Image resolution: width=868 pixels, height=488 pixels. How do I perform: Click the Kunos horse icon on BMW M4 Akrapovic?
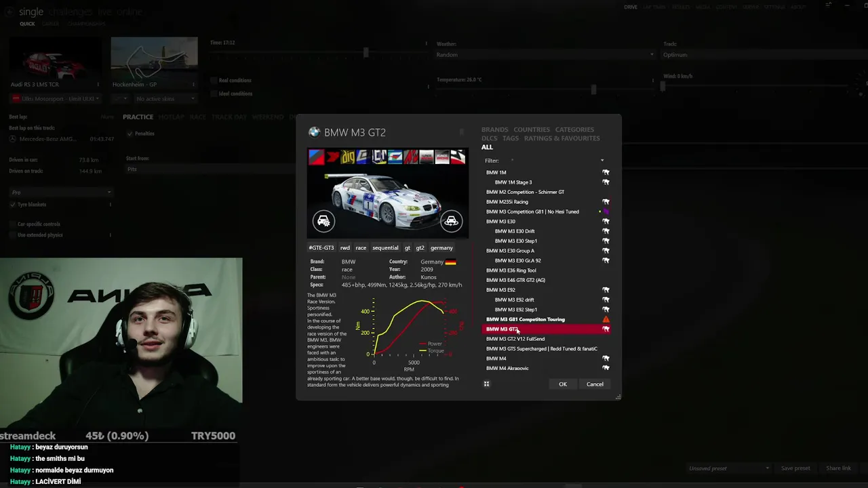coord(606,368)
